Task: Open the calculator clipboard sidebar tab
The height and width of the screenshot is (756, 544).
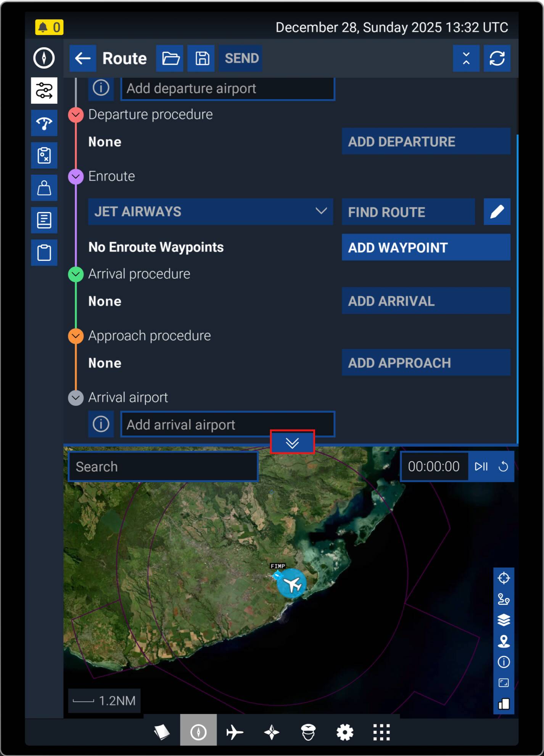Action: 44,156
